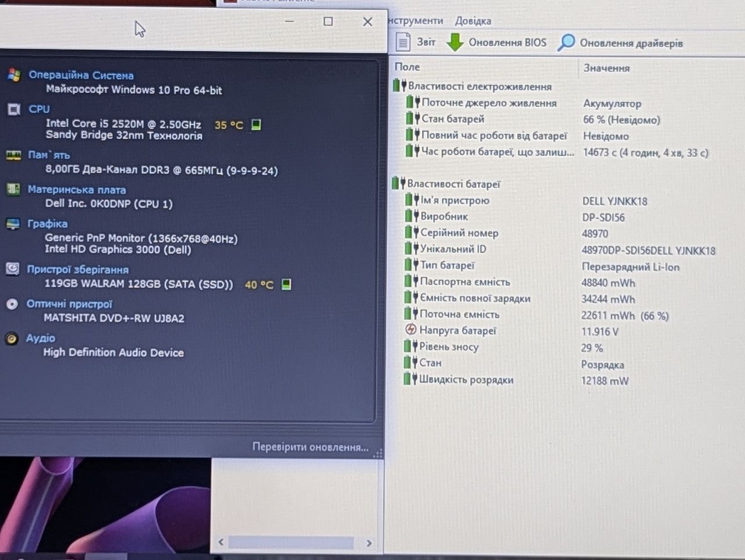Viewport: 745px width, 560px height.
Task: Click the Перевірити оновлення link
Action: point(310,447)
